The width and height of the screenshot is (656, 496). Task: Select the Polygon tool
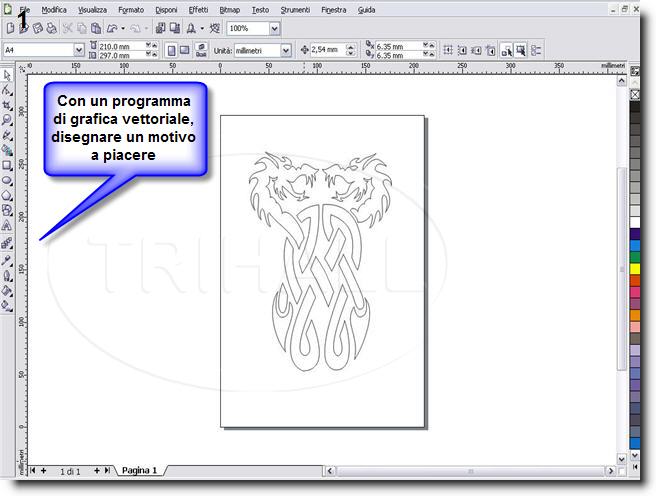7,196
